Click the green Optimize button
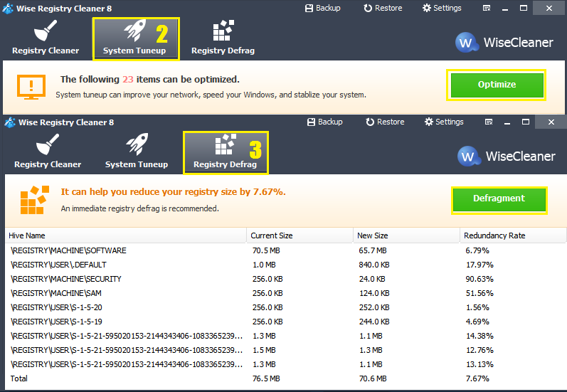 click(x=497, y=85)
